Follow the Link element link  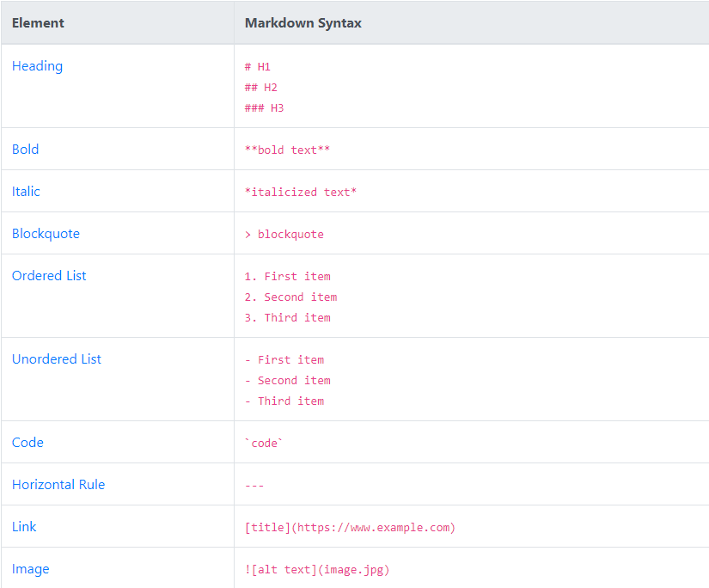[24, 527]
